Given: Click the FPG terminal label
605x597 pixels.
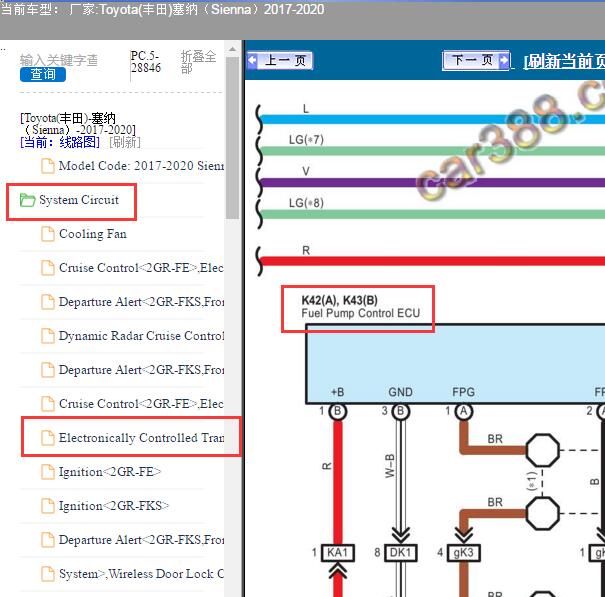Looking at the screenshot, I should click(x=463, y=392).
